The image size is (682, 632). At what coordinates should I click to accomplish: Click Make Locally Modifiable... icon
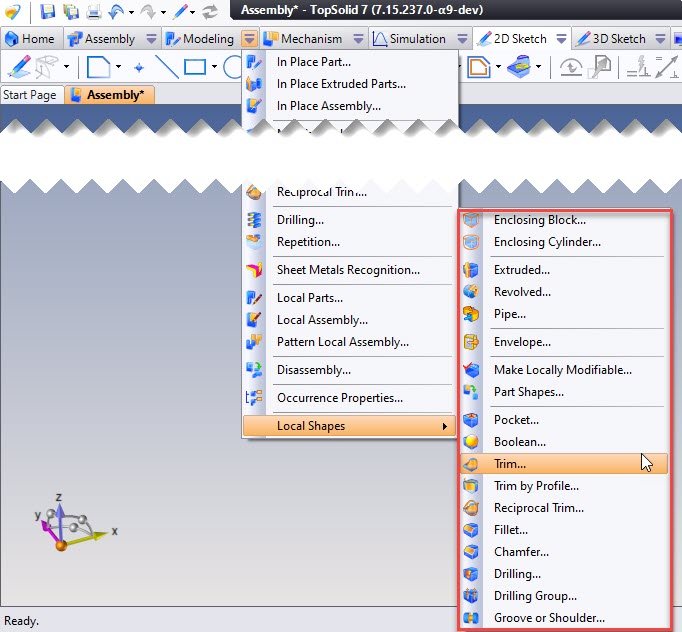click(471, 370)
